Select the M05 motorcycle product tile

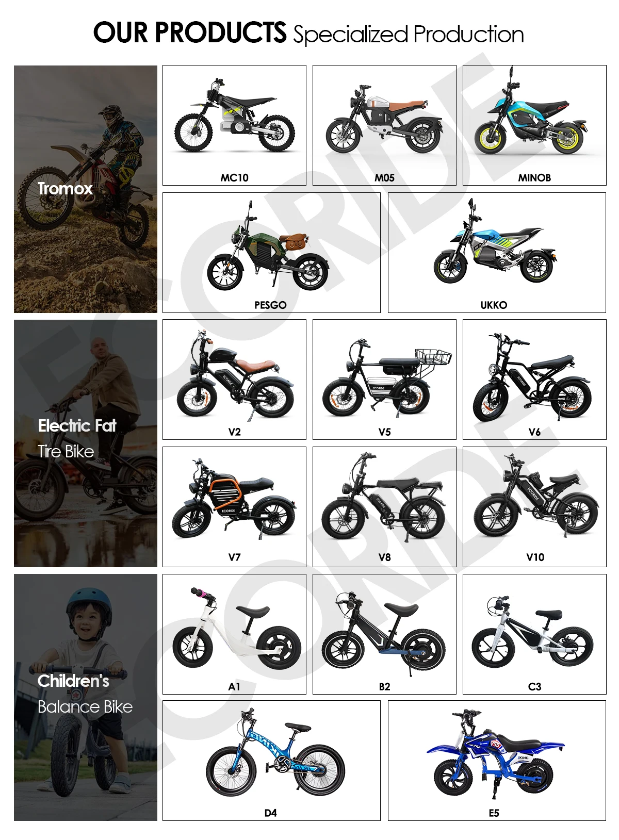[384, 125]
